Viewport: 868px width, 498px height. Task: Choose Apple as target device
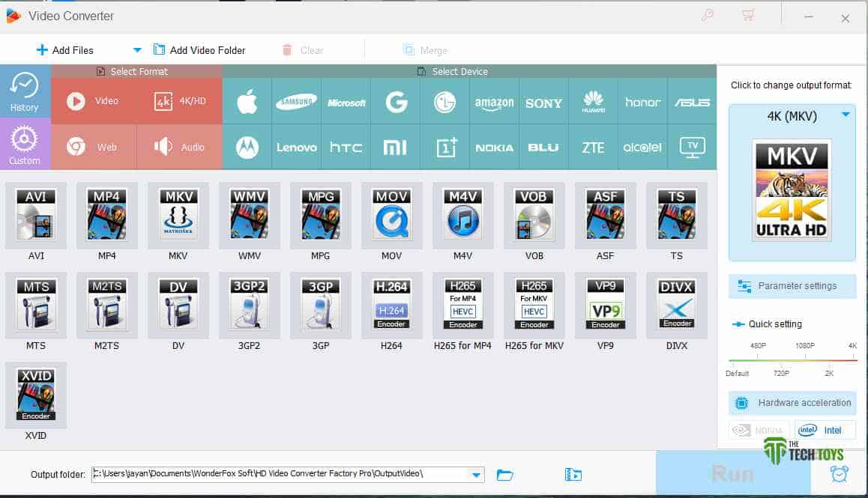[247, 101]
